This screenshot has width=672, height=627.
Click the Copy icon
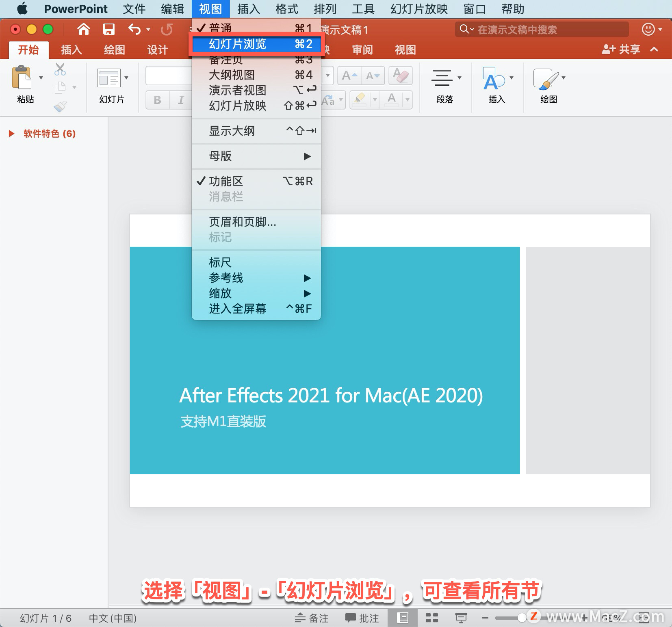click(60, 87)
